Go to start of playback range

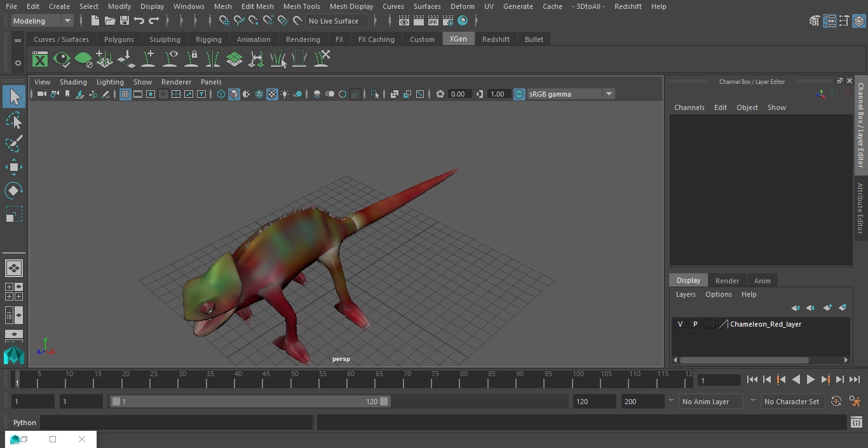[752, 379]
